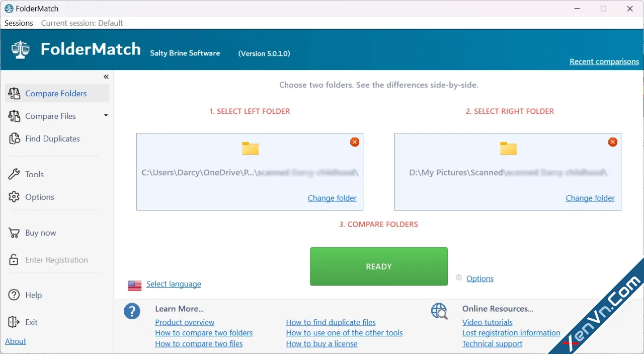Image resolution: width=644 pixels, height=354 pixels.
Task: Open Product overview link
Action: (185, 322)
